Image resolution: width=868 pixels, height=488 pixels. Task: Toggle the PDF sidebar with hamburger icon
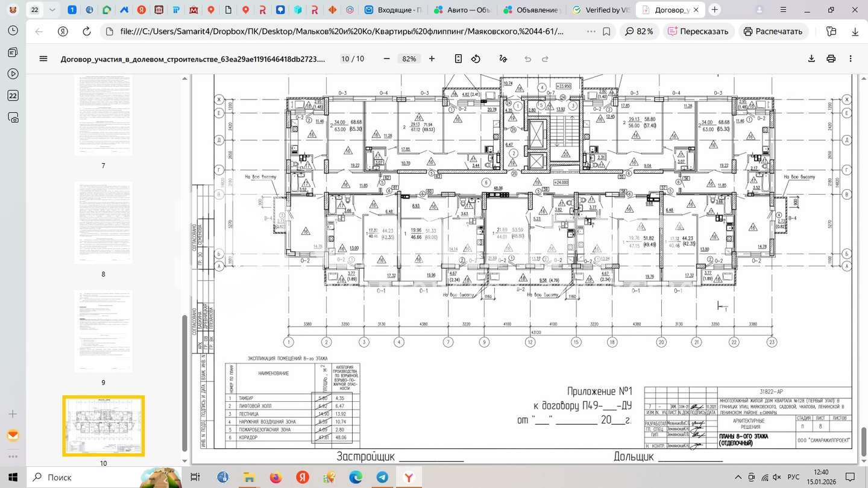[x=43, y=58]
